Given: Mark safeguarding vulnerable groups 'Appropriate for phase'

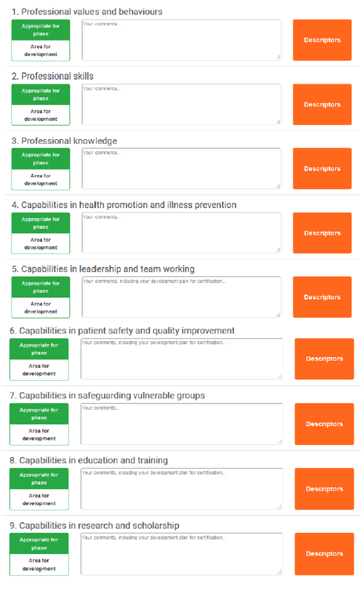Looking at the screenshot, I should tap(39, 414).
